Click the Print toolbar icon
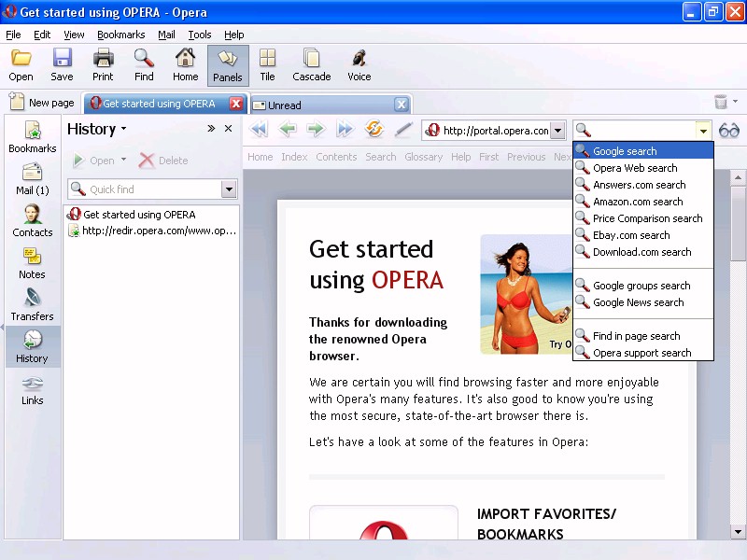 click(103, 65)
